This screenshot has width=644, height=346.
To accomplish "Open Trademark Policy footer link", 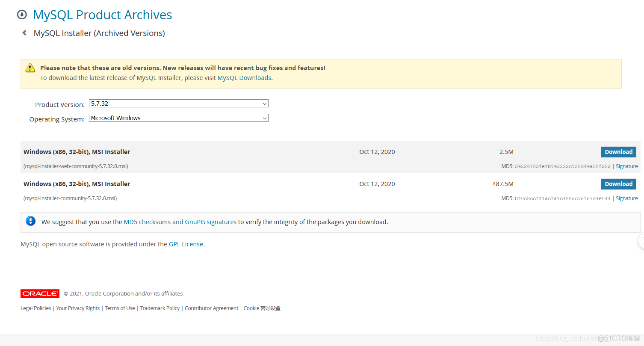I will (160, 308).
